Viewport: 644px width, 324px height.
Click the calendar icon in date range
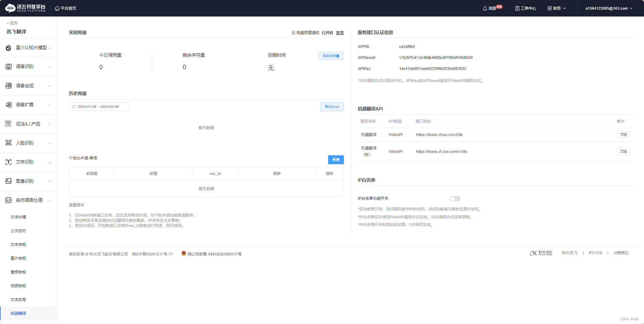[74, 107]
